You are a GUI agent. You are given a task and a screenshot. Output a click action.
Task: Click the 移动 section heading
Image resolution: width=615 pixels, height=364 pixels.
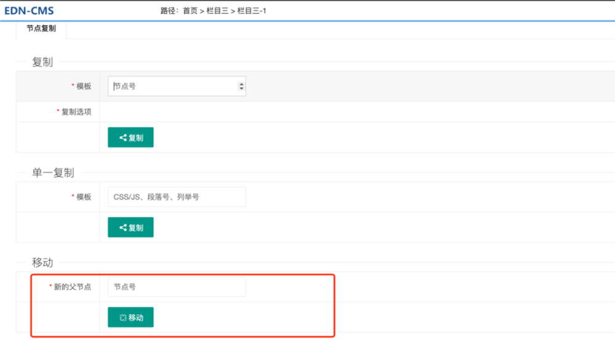[x=42, y=263]
